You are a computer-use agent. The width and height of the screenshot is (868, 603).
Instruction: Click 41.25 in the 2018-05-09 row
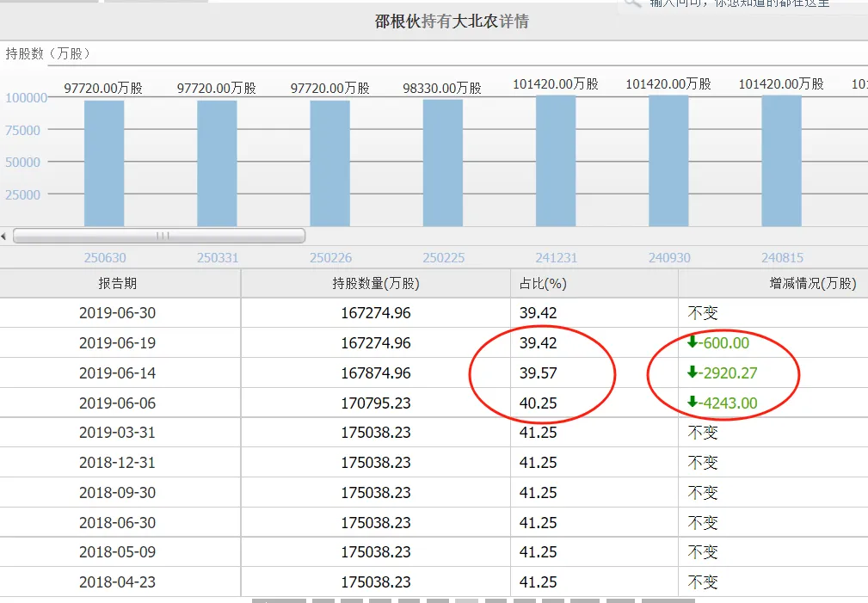538,551
